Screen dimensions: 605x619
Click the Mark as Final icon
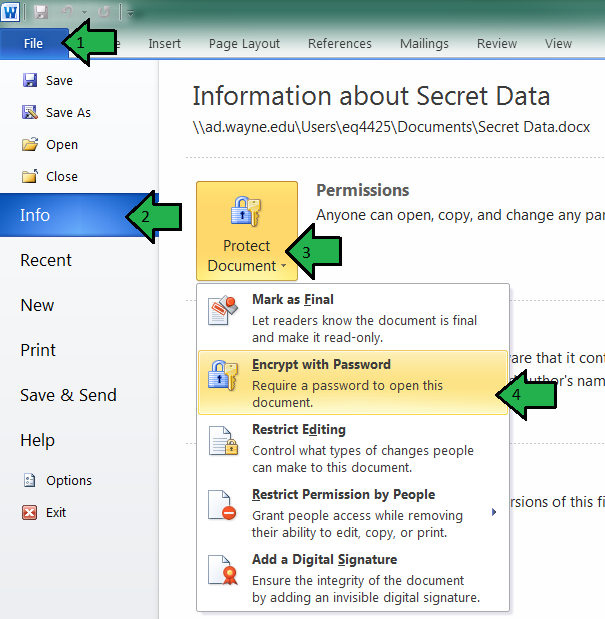click(223, 311)
